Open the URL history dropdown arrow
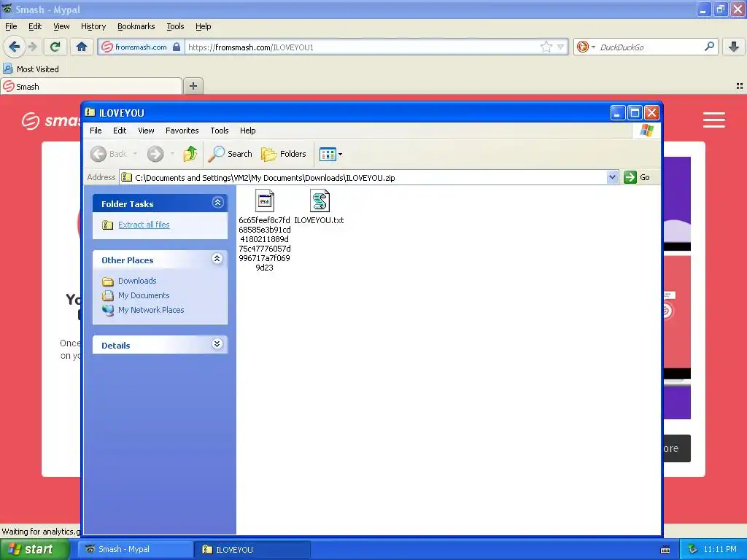Image resolution: width=747 pixels, height=560 pixels. click(x=561, y=47)
